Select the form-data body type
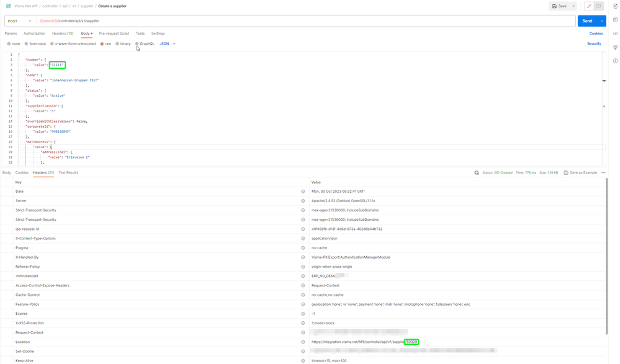The width and height of the screenshot is (620, 364). point(26,44)
